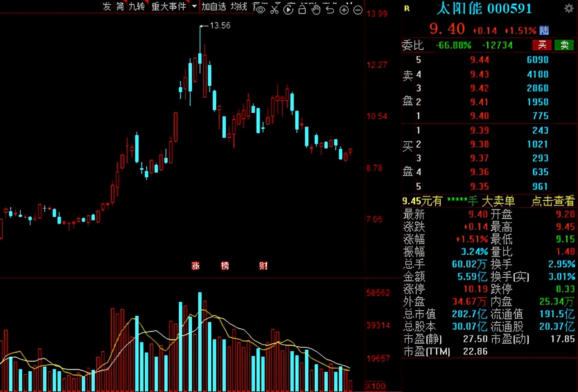The height and width of the screenshot is (392, 578).
Task: Click 点击查看 link for large orders
Action: click(x=553, y=201)
